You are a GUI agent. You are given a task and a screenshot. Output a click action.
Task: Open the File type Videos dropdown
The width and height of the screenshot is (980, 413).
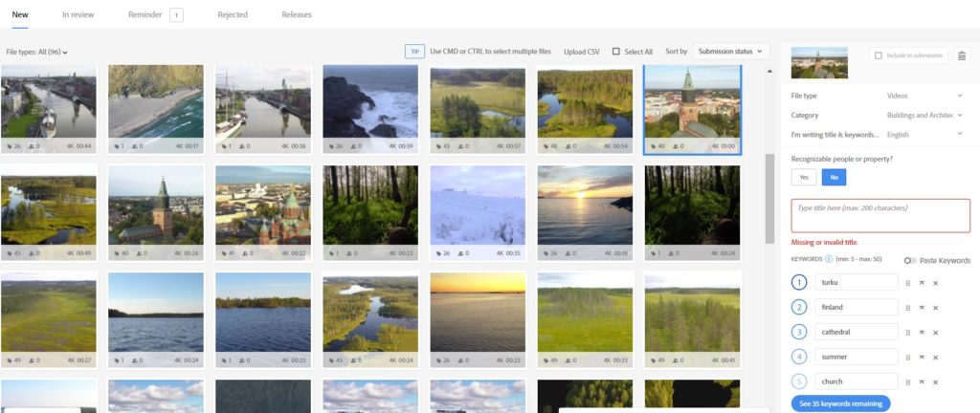click(925, 96)
